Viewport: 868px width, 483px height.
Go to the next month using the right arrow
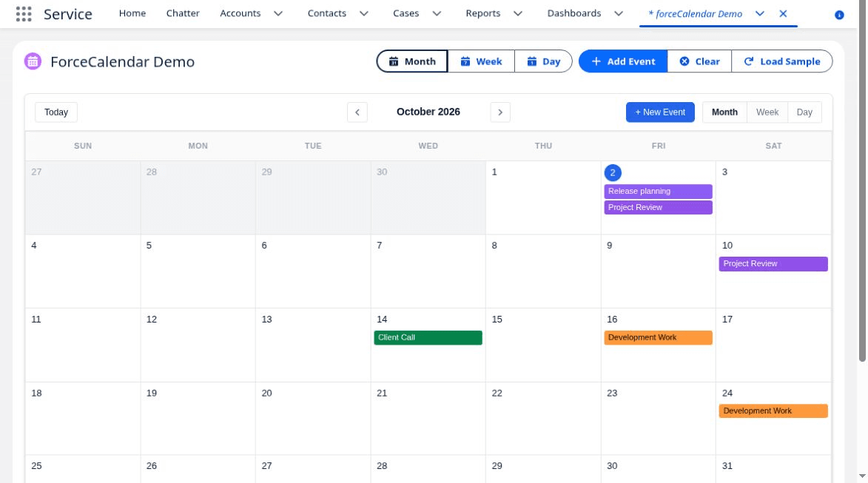pyautogui.click(x=500, y=112)
